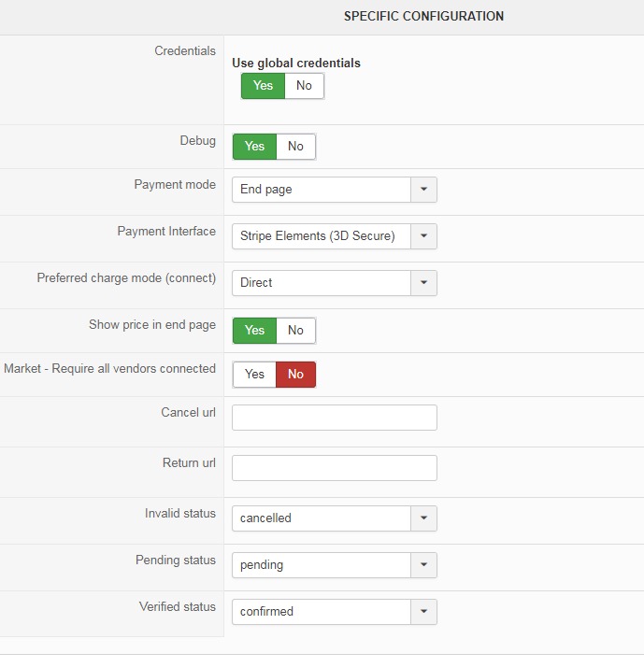Set Use global credentials to No
The height and width of the screenshot is (667, 644).
[x=304, y=86]
